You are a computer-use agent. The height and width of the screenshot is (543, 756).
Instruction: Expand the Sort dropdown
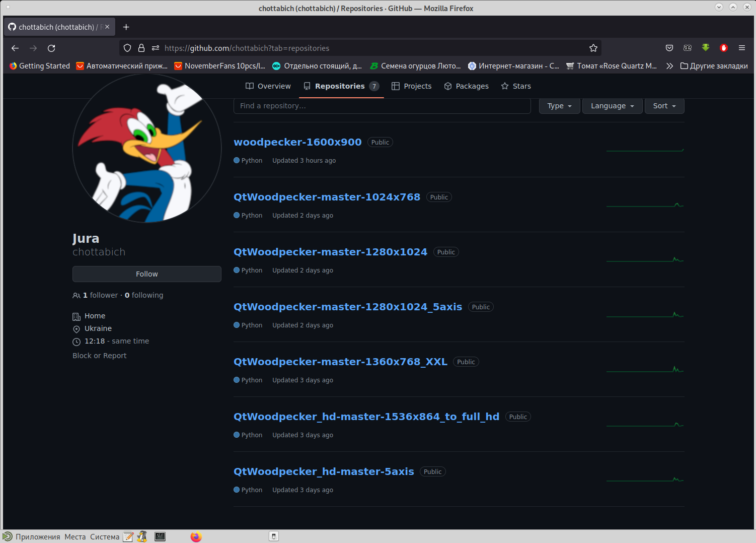coord(664,106)
